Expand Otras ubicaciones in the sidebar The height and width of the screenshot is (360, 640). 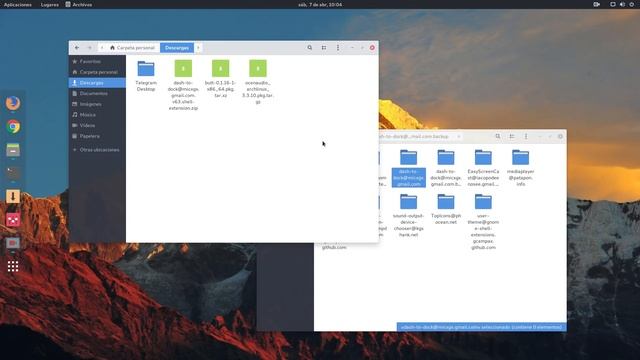pyautogui.click(x=97, y=150)
